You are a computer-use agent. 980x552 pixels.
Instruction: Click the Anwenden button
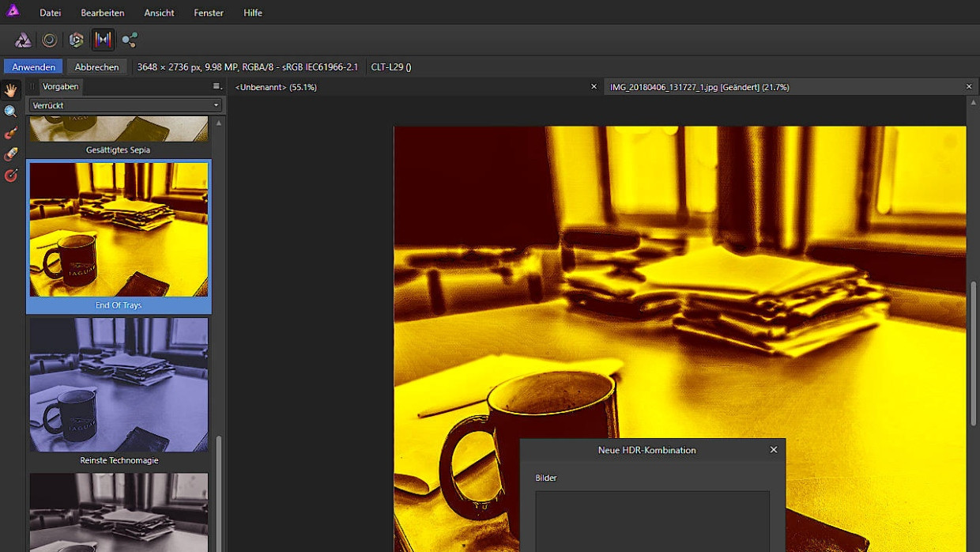[x=33, y=67]
